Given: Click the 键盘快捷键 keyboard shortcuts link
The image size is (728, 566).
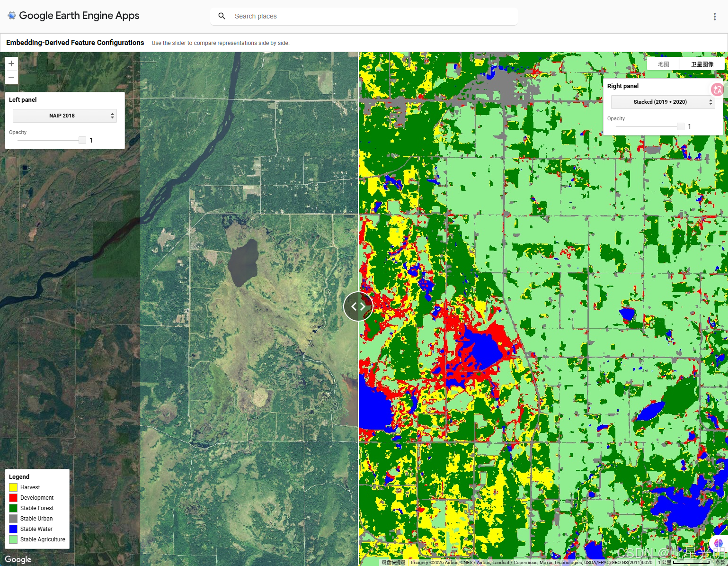Looking at the screenshot, I should tap(393, 563).
